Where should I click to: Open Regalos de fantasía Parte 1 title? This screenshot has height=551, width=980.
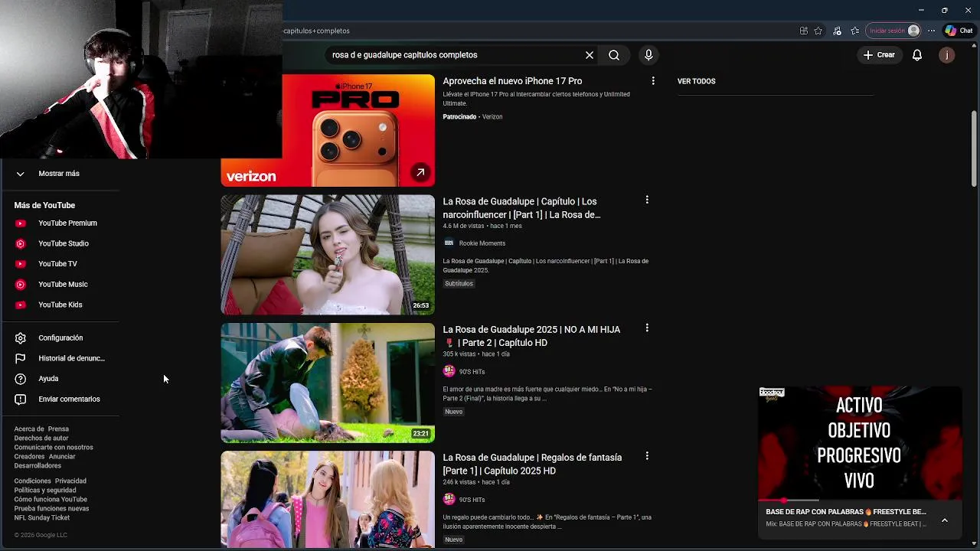pos(532,464)
